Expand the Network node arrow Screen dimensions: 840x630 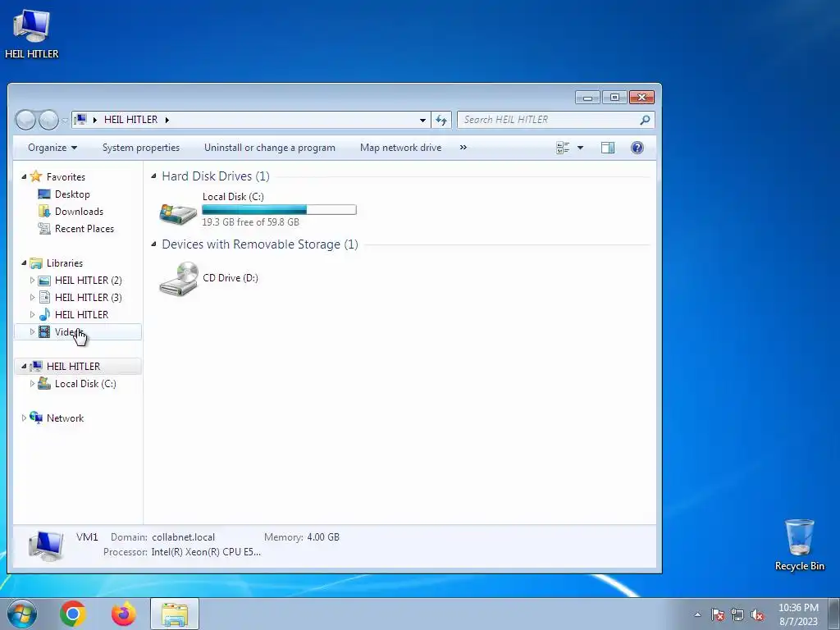click(24, 418)
